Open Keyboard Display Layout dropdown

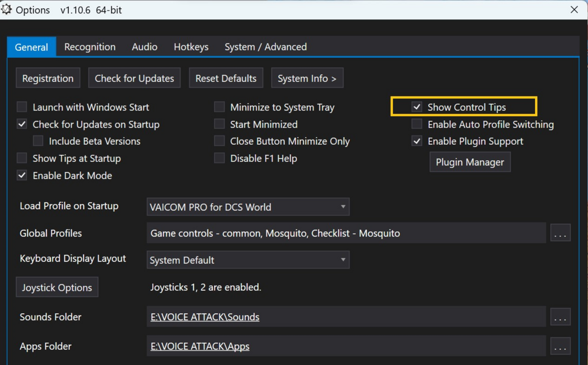coord(248,260)
